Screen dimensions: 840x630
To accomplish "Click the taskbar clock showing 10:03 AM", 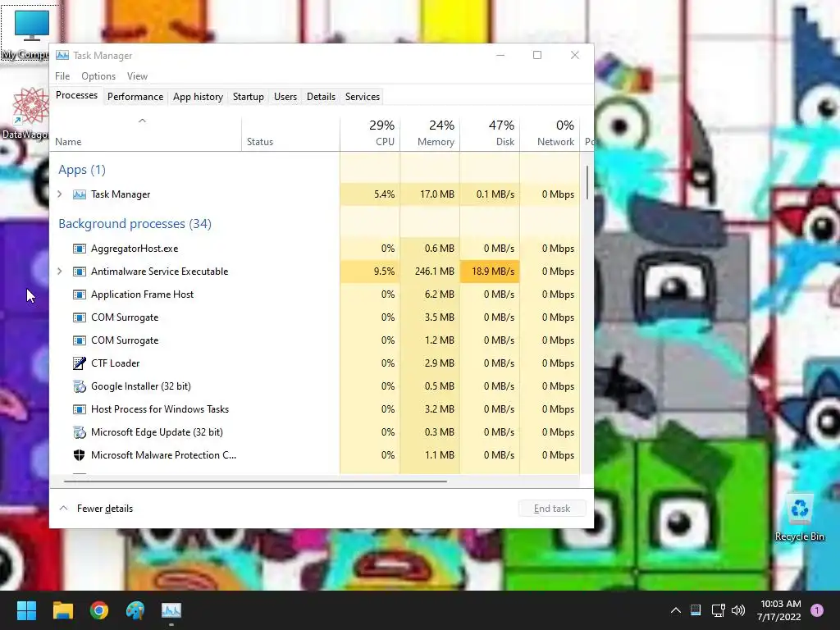I will point(779,610).
